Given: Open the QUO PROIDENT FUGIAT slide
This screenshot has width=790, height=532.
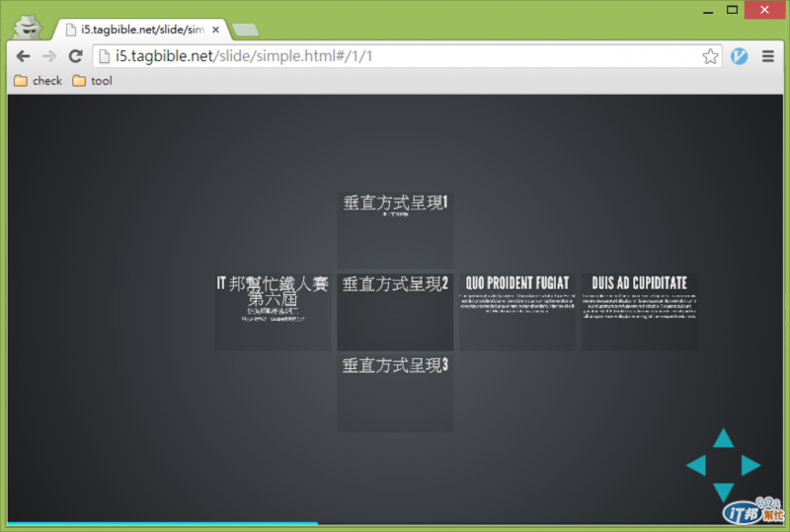Looking at the screenshot, I should pyautogui.click(x=517, y=312).
